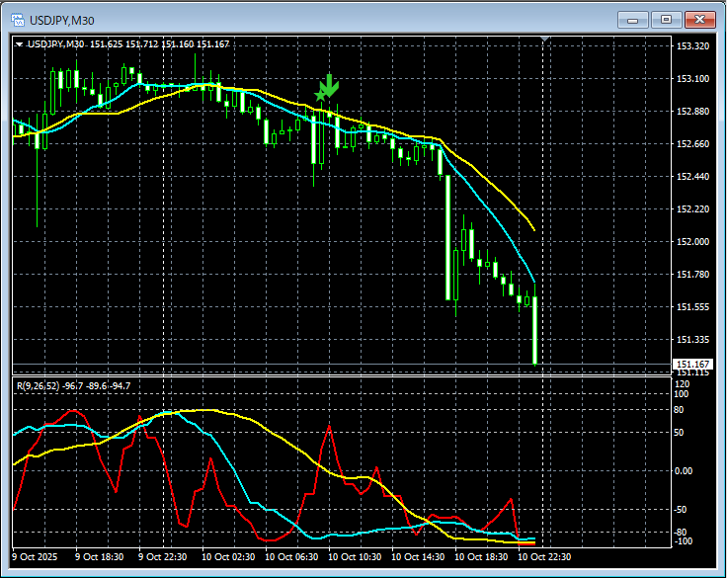
Task: Click the indicator scale value 120
Action: (683, 382)
